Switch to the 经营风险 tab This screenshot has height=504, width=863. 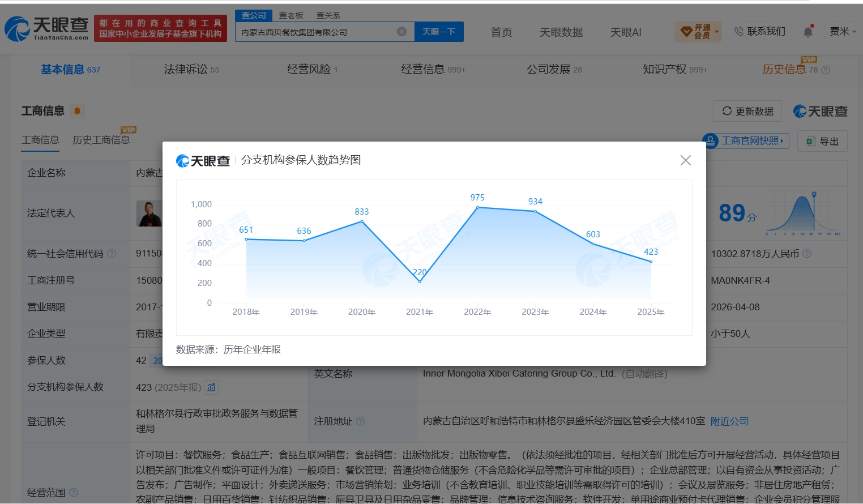[x=313, y=70]
